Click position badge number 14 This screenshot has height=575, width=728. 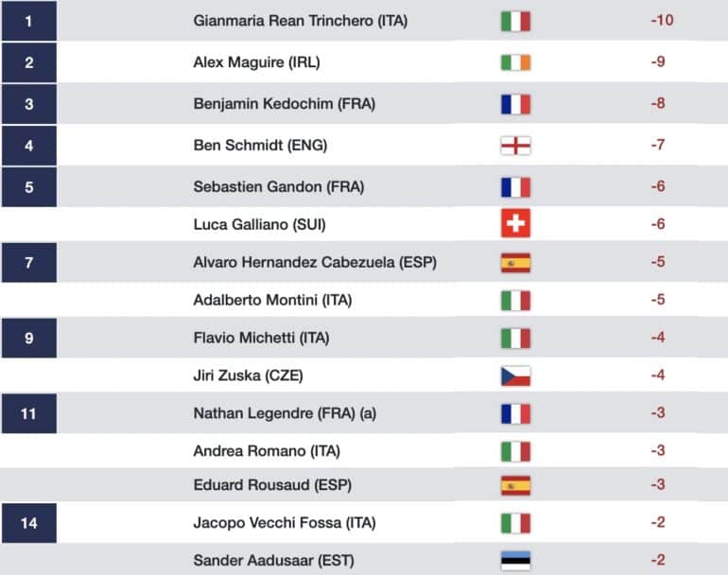tap(29, 523)
